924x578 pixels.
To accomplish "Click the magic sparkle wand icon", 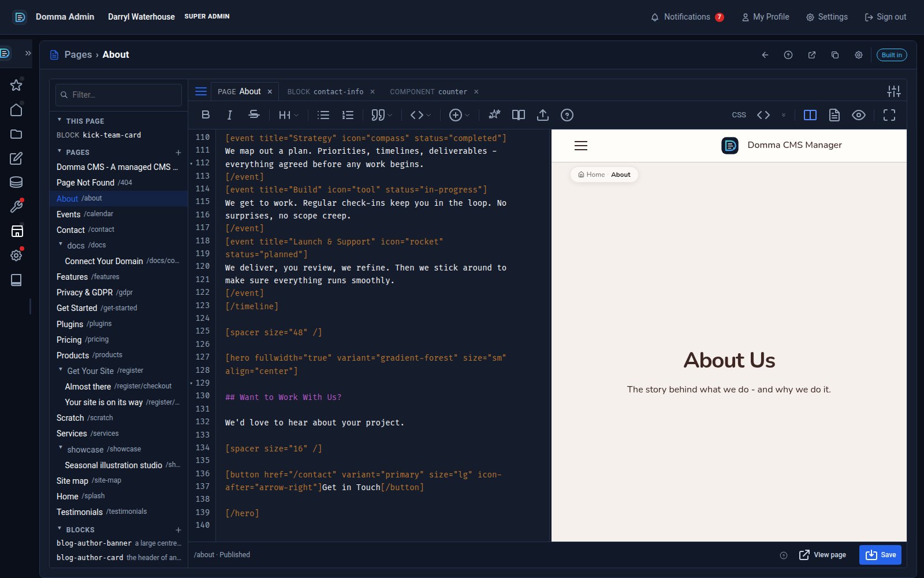I will click(494, 115).
